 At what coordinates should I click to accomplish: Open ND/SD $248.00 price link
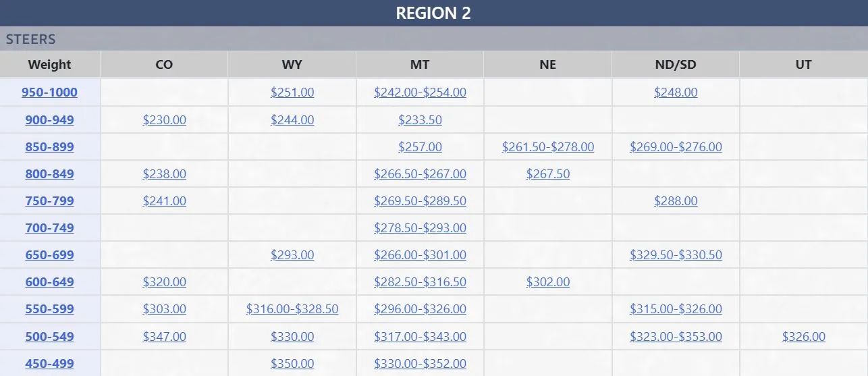pos(676,92)
